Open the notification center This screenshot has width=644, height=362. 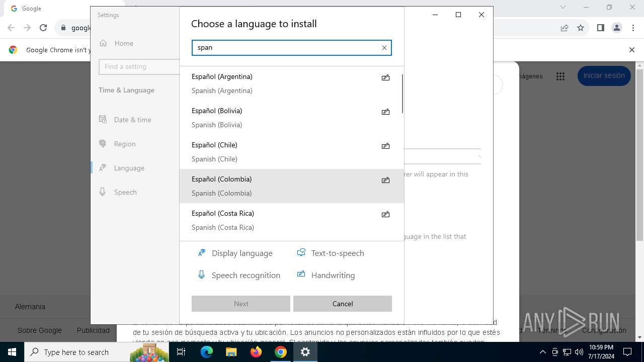click(x=627, y=352)
